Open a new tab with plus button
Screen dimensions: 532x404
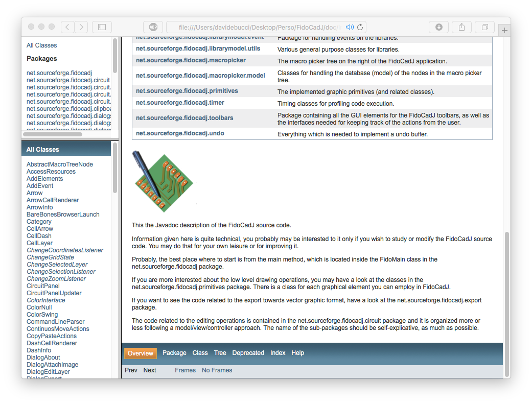(505, 30)
